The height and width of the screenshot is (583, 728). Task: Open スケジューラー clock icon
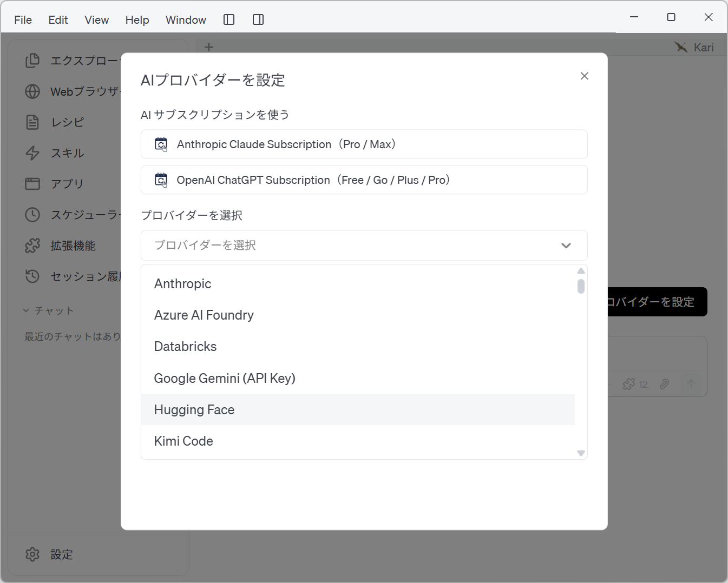32,215
